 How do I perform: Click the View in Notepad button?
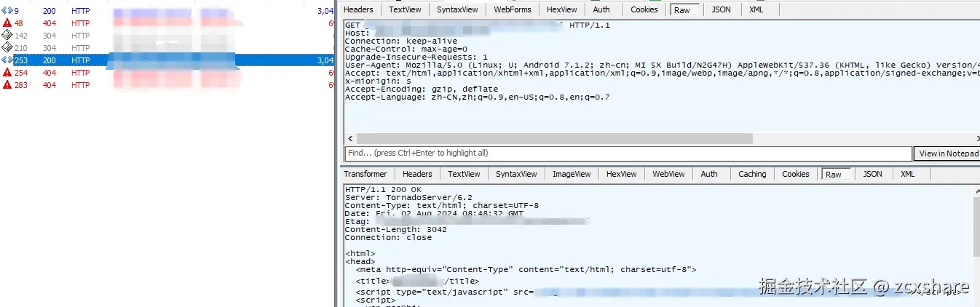coord(947,153)
